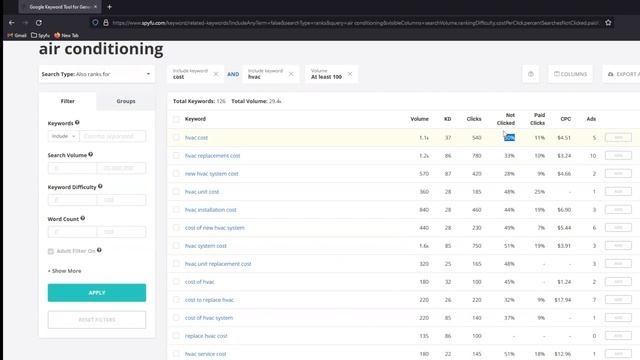Reload the page with refresh icon
This screenshot has height=360, width=640.
pyautogui.click(x=39, y=23)
